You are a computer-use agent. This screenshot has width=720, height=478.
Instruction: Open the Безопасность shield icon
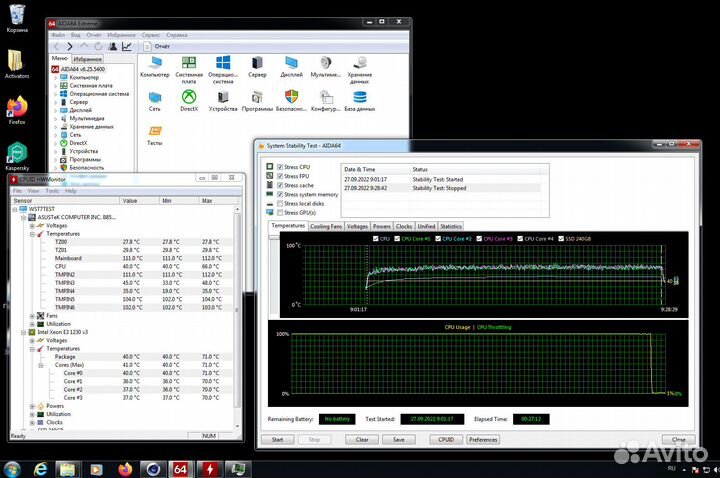click(291, 101)
